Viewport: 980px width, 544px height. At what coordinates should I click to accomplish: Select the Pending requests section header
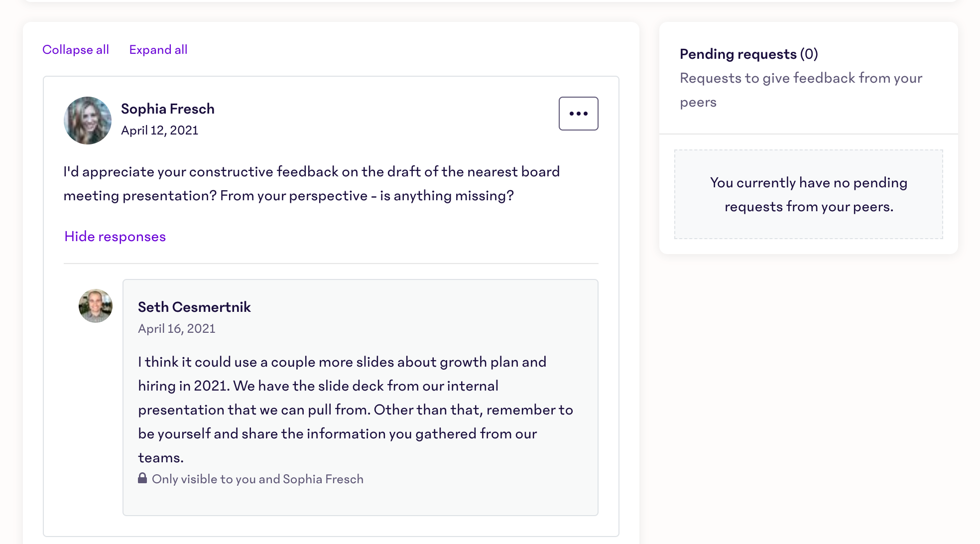[x=748, y=54]
